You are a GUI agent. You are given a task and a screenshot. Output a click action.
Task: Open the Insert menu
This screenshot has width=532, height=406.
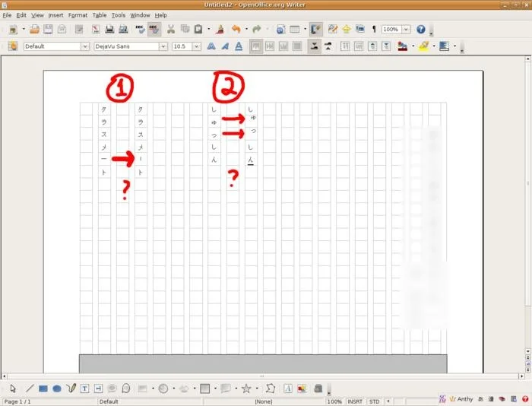55,15
